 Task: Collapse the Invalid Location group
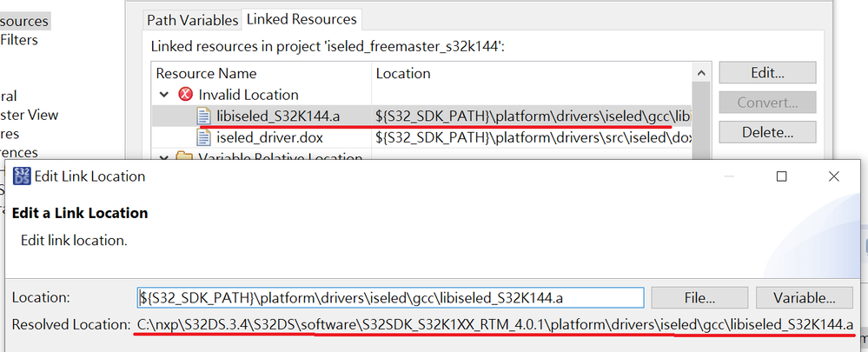(164, 95)
